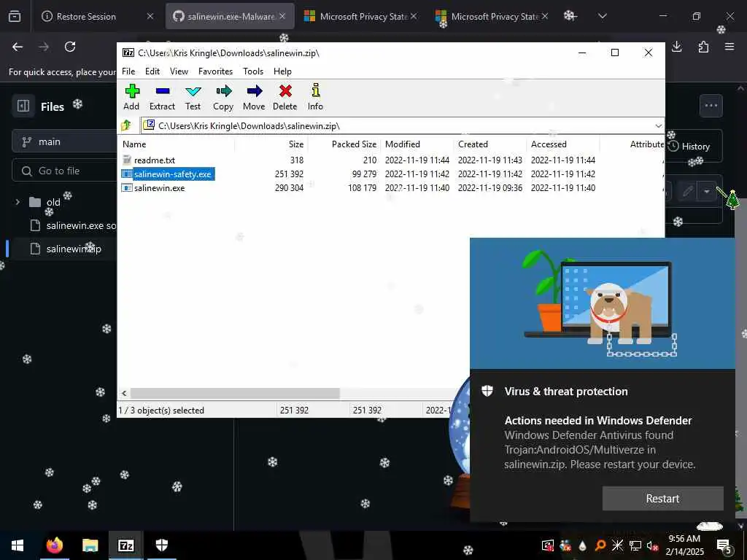
Task: Collapse the GitHub Files tree panel
Action: click(23, 106)
